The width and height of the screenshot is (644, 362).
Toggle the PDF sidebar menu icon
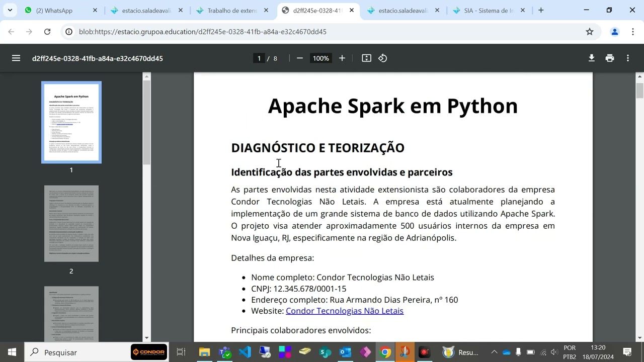(x=16, y=58)
